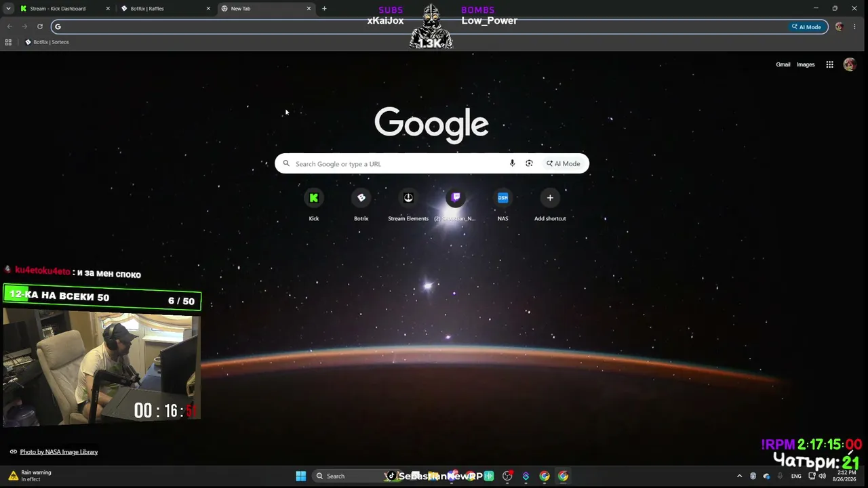Image resolution: width=868 pixels, height=488 pixels.
Task: Open the Kick shortcut tile
Action: tap(313, 205)
